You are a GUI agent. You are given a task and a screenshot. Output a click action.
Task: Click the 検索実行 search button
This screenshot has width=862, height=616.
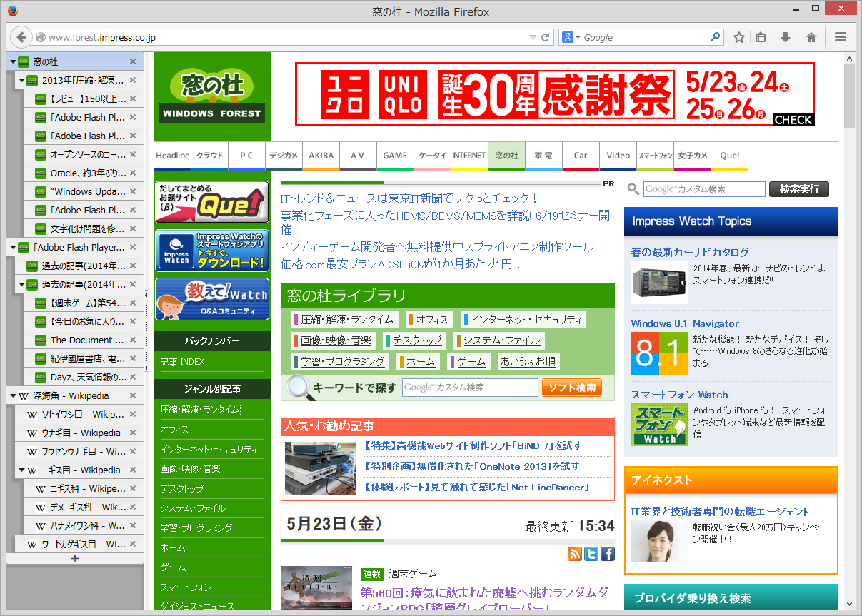pos(798,189)
